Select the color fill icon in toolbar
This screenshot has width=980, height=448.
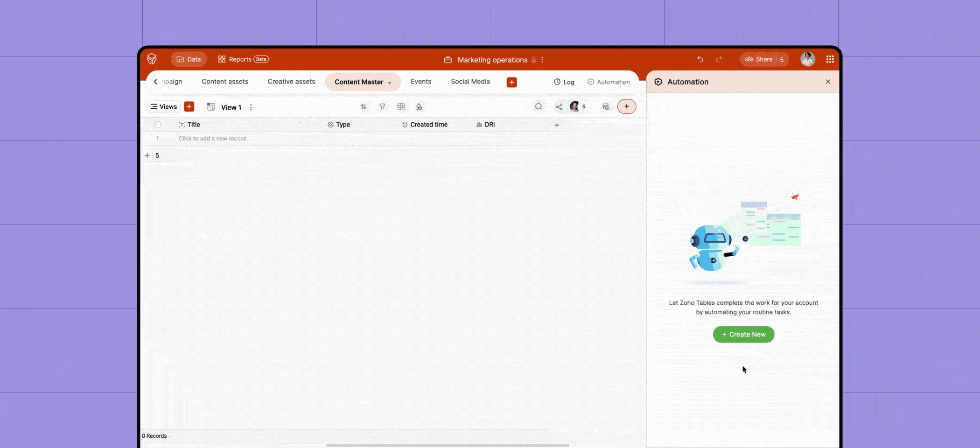pyautogui.click(x=419, y=106)
